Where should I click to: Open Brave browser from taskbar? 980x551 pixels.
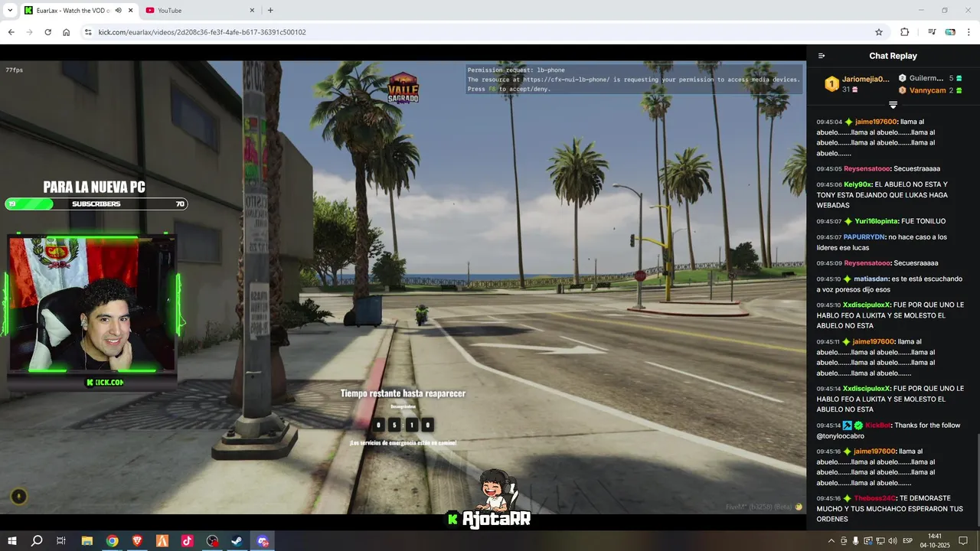point(137,541)
